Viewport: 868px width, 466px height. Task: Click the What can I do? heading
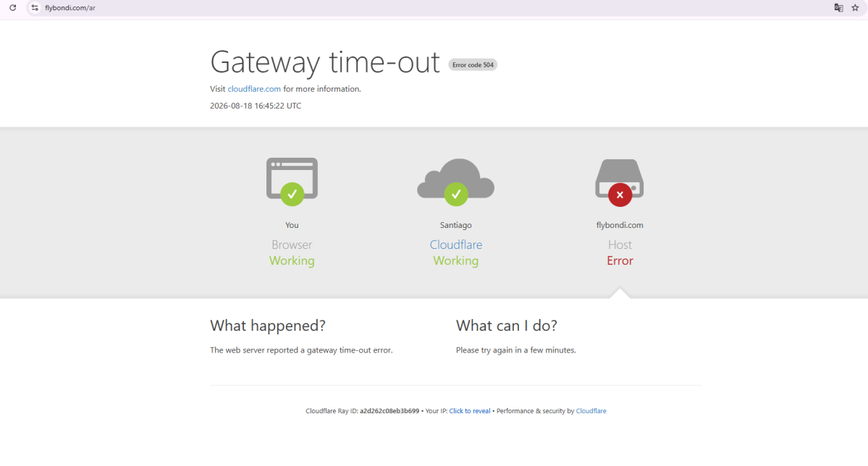point(507,326)
